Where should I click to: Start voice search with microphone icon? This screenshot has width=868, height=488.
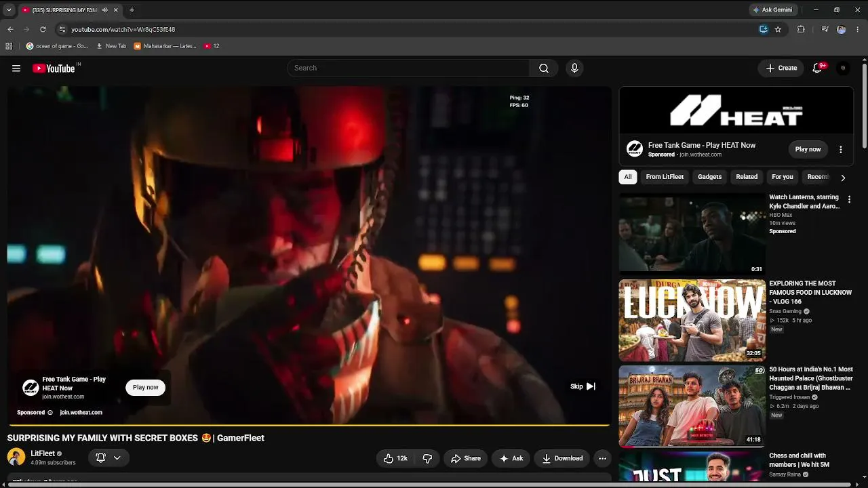(x=574, y=68)
